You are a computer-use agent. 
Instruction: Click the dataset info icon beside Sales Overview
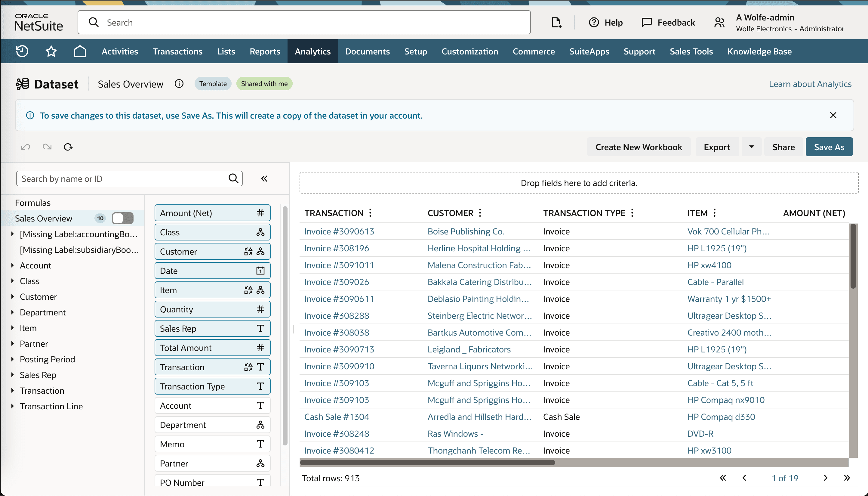179,83
